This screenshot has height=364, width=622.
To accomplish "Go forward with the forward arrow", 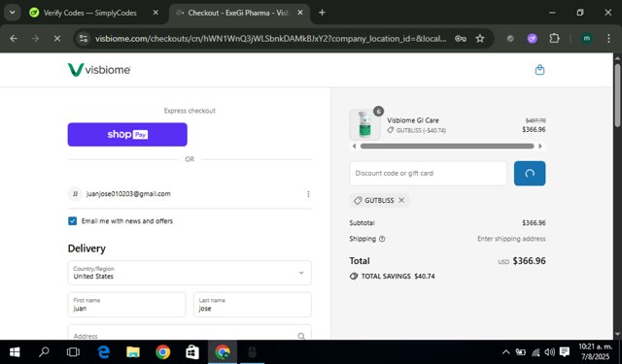I will [x=35, y=39].
